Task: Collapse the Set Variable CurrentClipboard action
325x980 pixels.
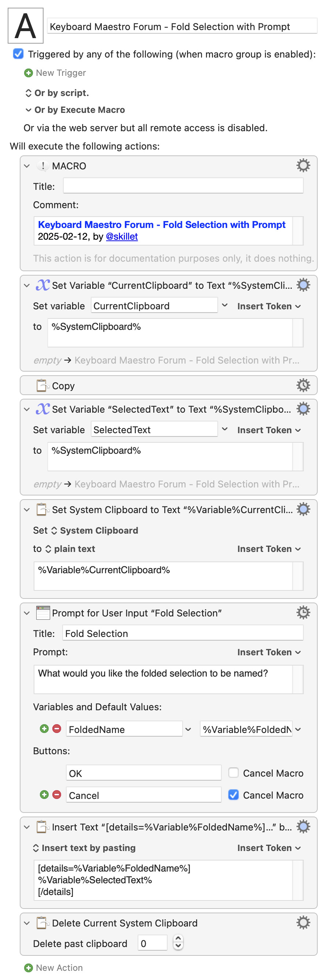Action: tap(27, 285)
